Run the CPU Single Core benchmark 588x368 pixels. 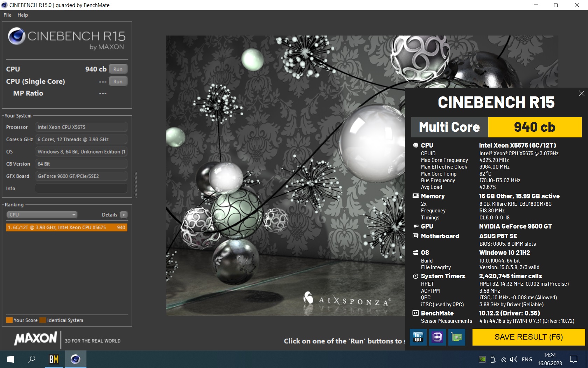pos(118,81)
